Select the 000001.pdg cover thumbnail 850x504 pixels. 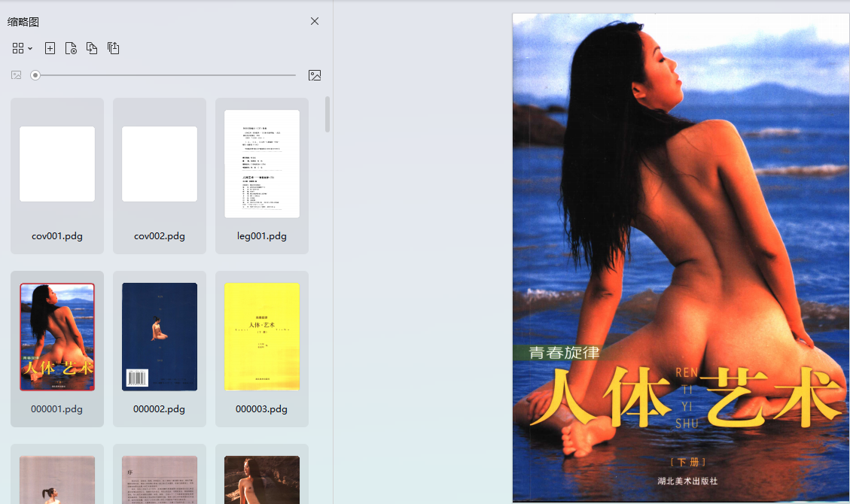coord(57,337)
